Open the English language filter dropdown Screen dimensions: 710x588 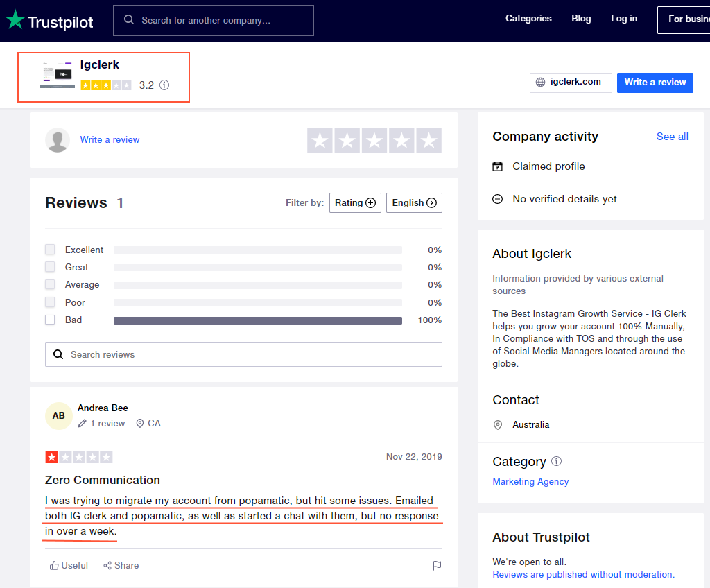click(414, 202)
